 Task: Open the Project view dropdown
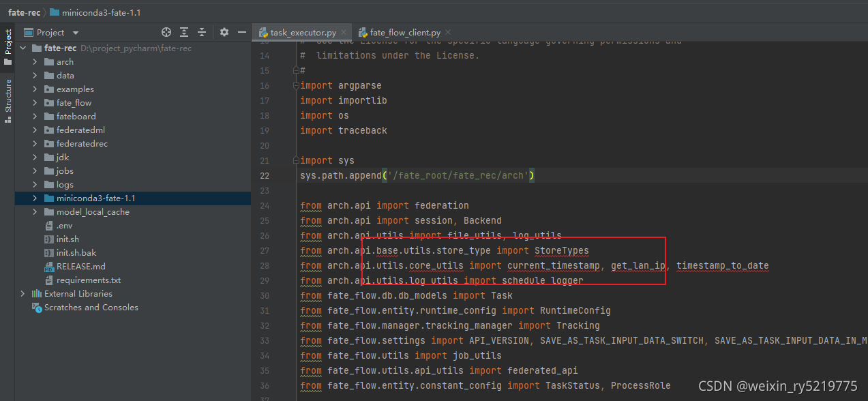(75, 33)
